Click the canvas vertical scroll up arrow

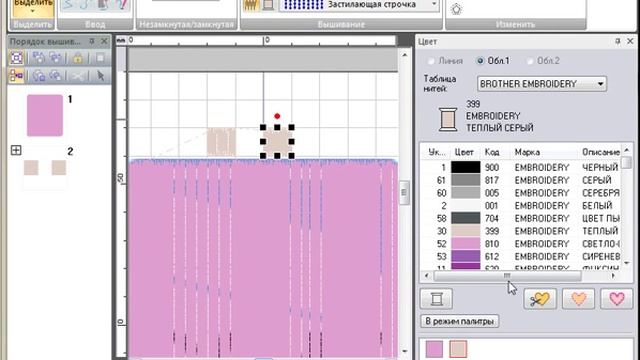click(x=404, y=55)
